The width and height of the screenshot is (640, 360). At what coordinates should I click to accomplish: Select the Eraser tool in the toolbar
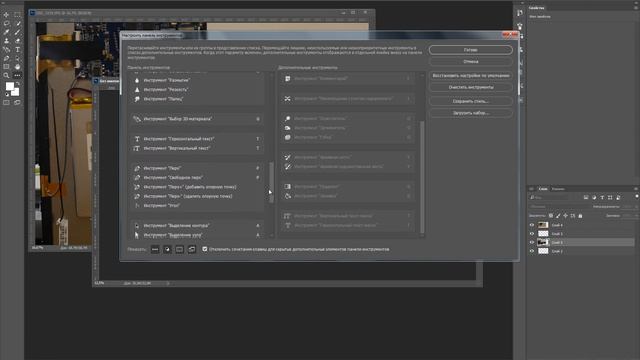[x=17, y=41]
